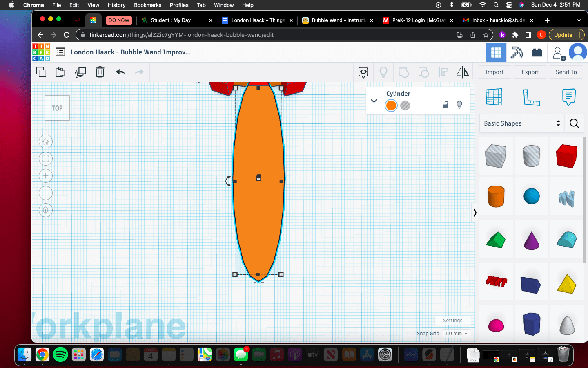
Task: Hide the Cylinder with lightbulb icon
Action: 459,105
